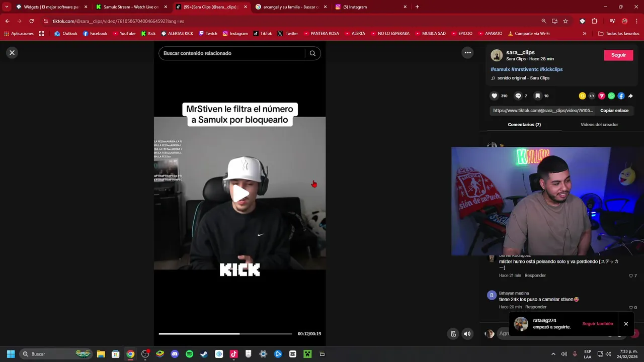
Task: Switch to Comentarios (7) tab
Action: click(x=524, y=125)
